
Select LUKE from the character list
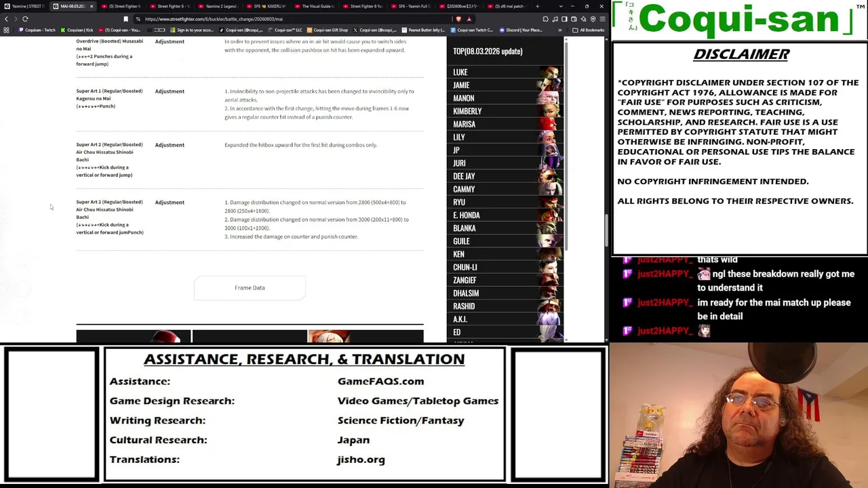(505, 72)
